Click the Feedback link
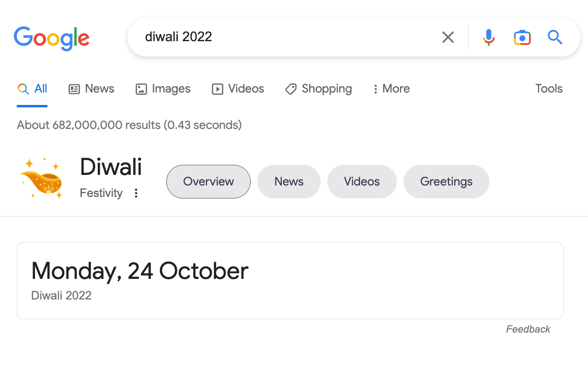The image size is (588, 369). coord(528,329)
